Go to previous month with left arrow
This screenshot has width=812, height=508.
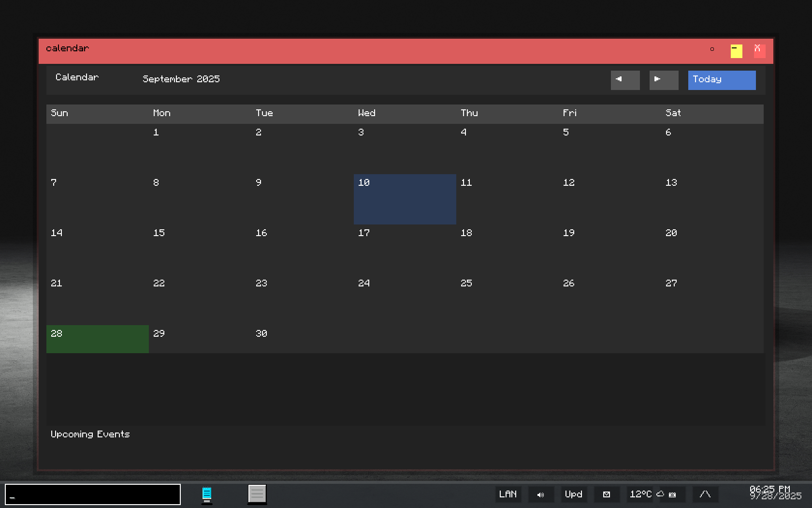[x=625, y=80]
